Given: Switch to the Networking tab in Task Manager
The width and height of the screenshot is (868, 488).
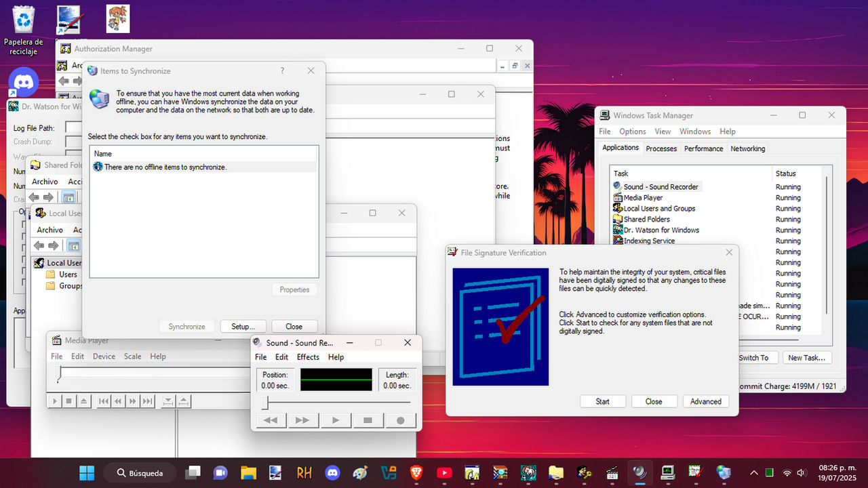Looking at the screenshot, I should (x=748, y=148).
